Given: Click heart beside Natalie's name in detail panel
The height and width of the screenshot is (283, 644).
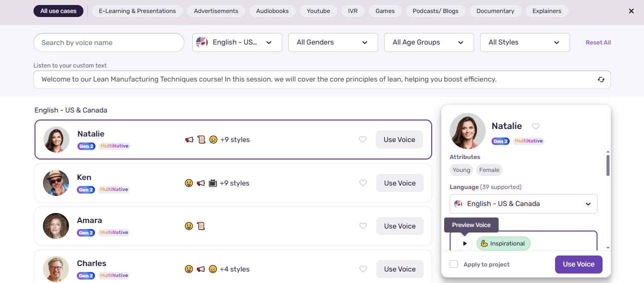Looking at the screenshot, I should (536, 126).
